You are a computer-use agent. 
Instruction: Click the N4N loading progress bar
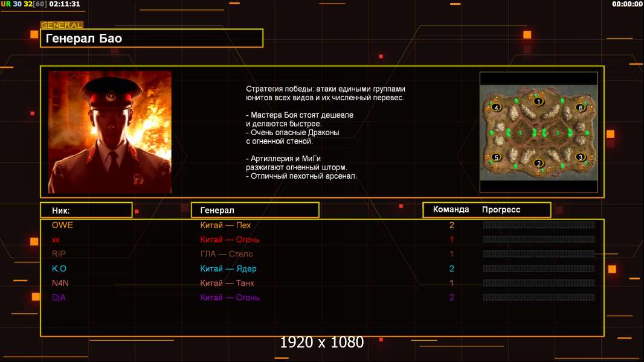(x=539, y=283)
